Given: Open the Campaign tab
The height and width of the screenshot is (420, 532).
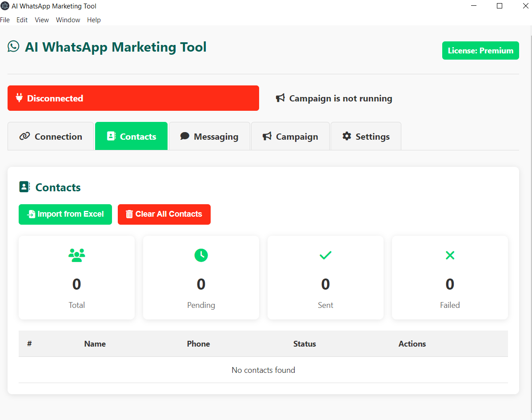Looking at the screenshot, I should point(290,136).
